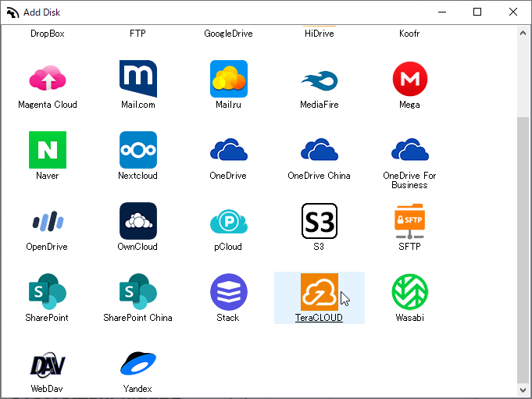The image size is (532, 399).
Task: Select the pCloud icon
Action: coord(228,221)
